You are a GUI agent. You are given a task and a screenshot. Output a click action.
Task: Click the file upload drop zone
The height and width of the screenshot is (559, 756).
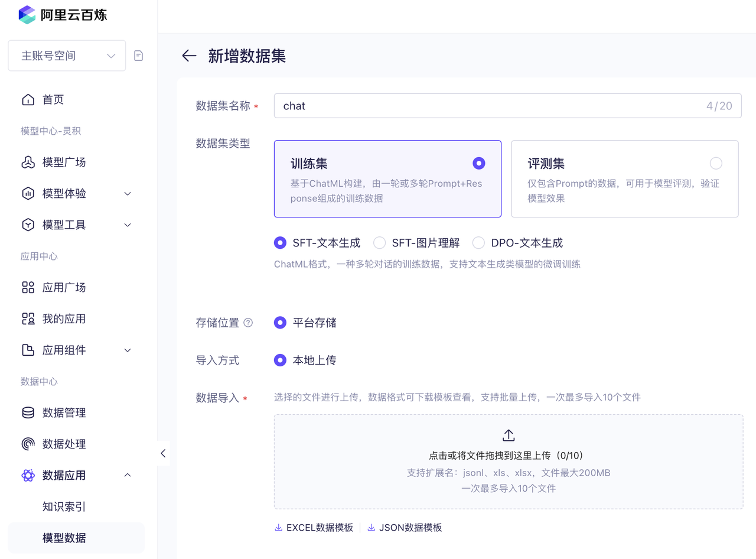[509, 461]
